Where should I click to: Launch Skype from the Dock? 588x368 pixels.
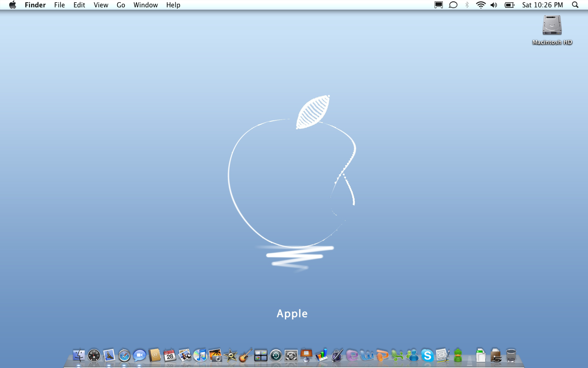(428, 355)
